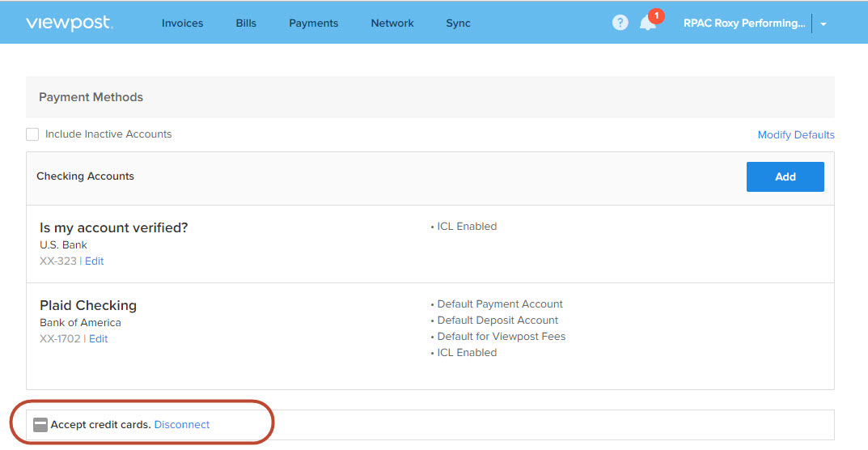
Task: Open the Bills menu
Action: coord(246,23)
